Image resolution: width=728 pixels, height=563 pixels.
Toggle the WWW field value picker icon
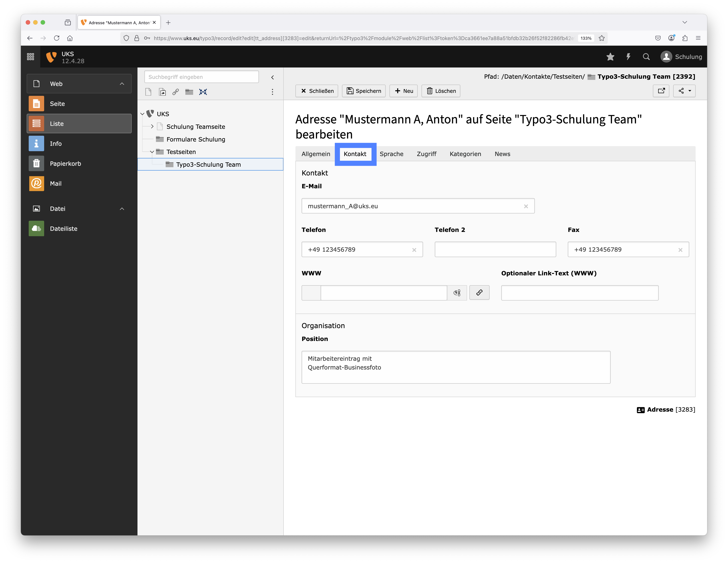point(457,292)
